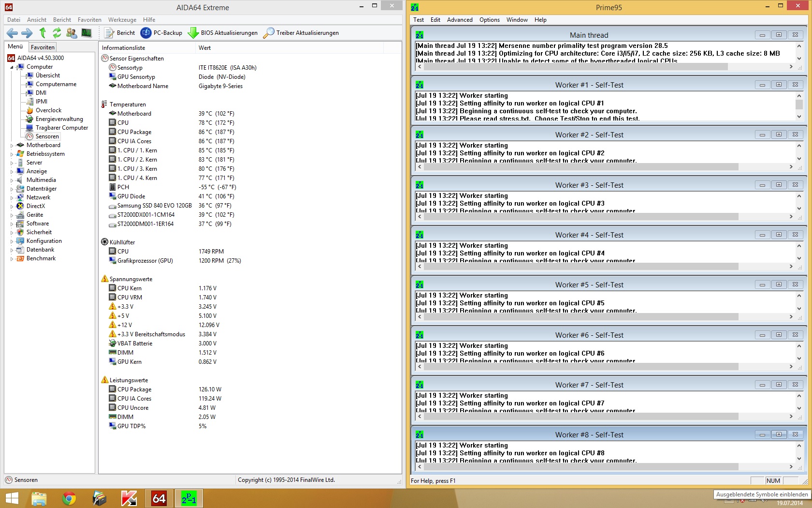The height and width of the screenshot is (508, 812).
Task: Open the Kaspersky icon on the taskbar
Action: pyautogui.click(x=129, y=498)
